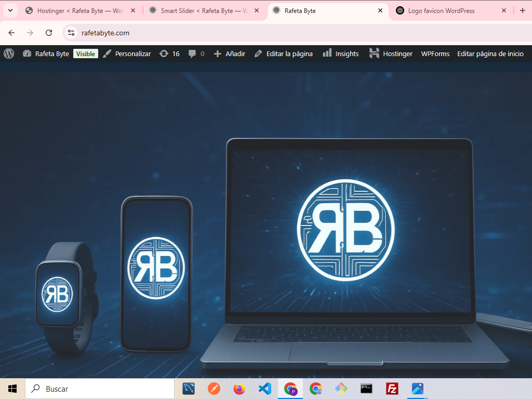532x399 pixels.
Task: Open Personalizar to customize the site
Action: [x=127, y=54]
